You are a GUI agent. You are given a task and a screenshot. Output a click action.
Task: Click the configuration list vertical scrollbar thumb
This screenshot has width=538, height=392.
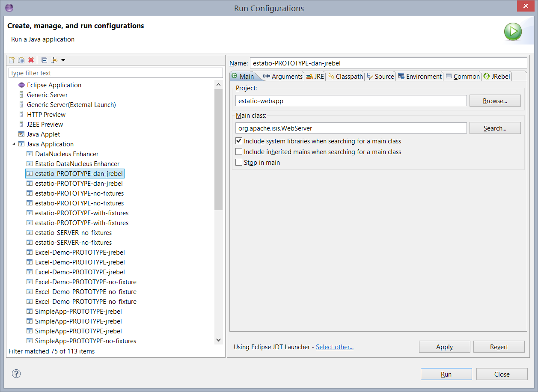tap(219, 149)
